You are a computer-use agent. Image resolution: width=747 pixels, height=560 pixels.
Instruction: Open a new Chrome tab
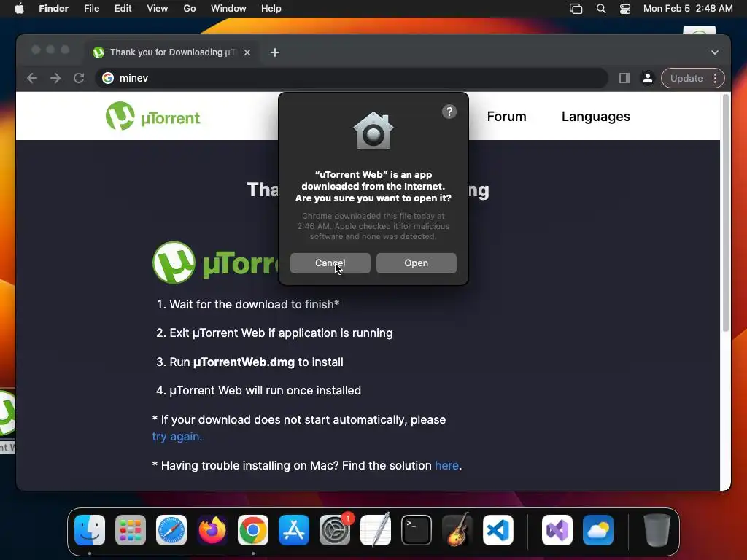click(275, 52)
